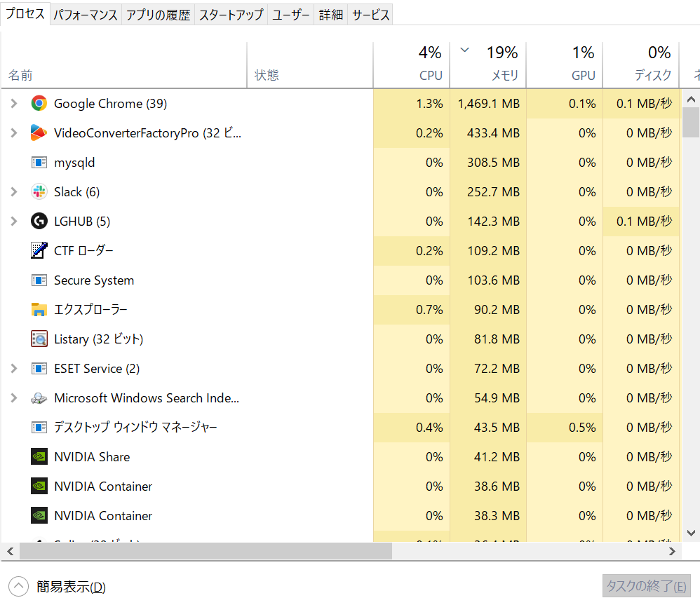The height and width of the screenshot is (612, 700).
Task: Open the スタートアップ tab
Action: [x=231, y=15]
